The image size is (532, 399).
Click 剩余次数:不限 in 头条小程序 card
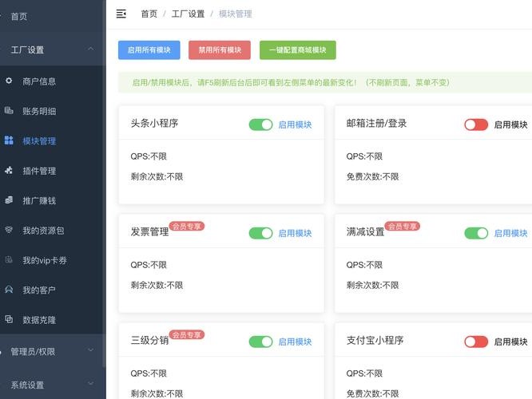[x=157, y=176]
